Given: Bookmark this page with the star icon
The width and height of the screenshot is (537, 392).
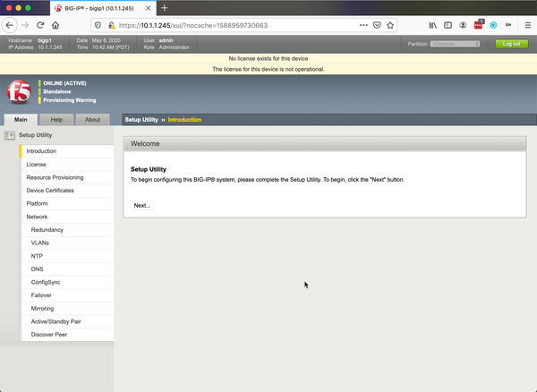Looking at the screenshot, I should point(390,25).
